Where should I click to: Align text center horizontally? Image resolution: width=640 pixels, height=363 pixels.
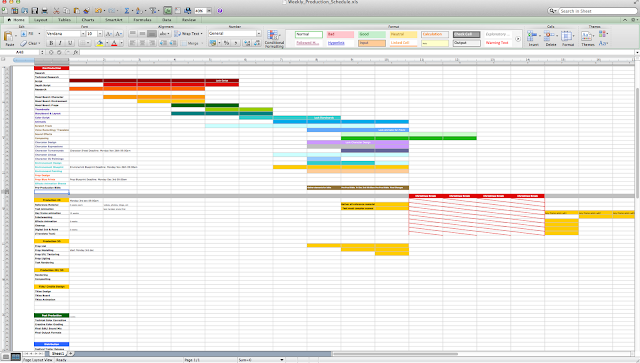click(142, 43)
